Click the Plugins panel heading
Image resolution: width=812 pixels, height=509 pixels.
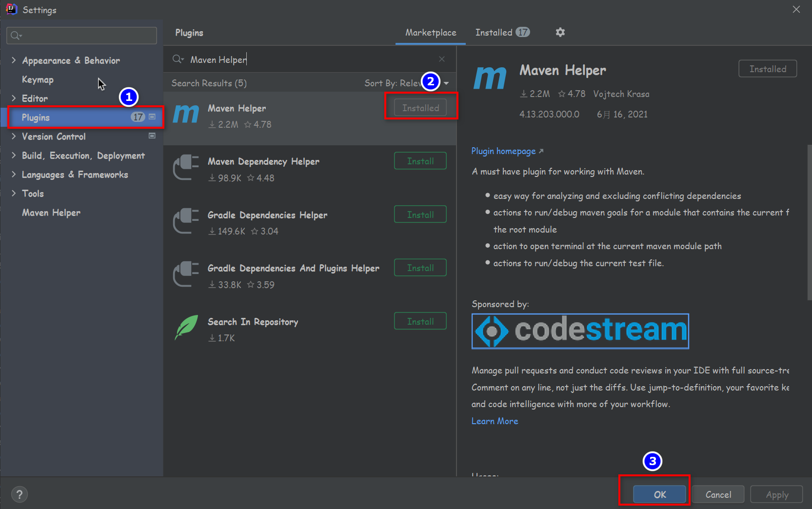[189, 33]
